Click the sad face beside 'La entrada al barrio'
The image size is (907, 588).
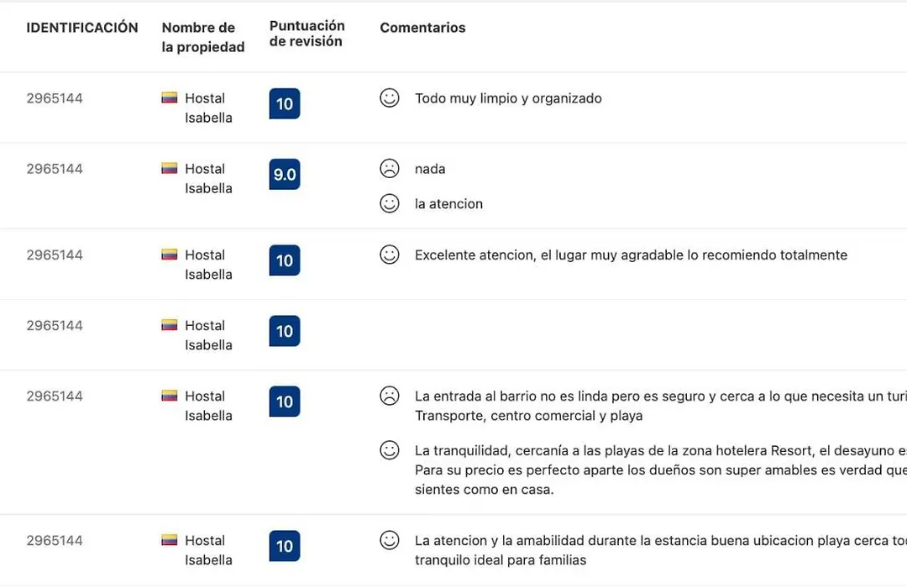pos(390,396)
